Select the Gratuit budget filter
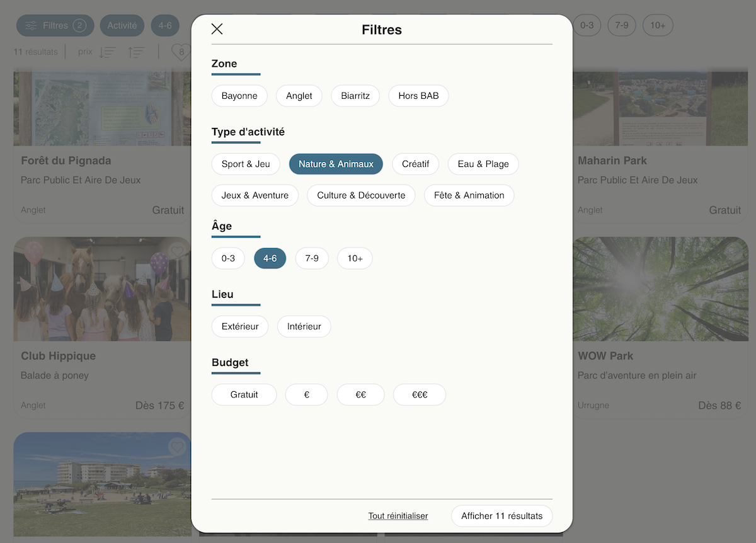The image size is (756, 543). tap(244, 394)
